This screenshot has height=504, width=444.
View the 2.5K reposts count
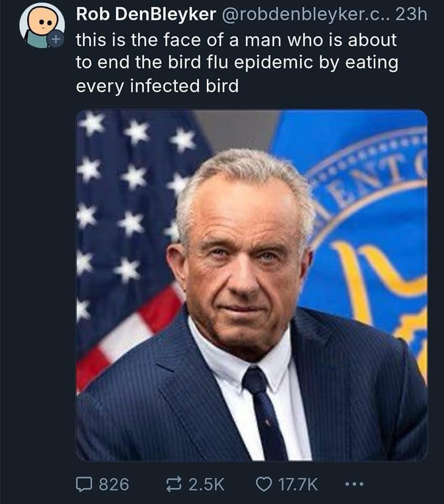(206, 484)
